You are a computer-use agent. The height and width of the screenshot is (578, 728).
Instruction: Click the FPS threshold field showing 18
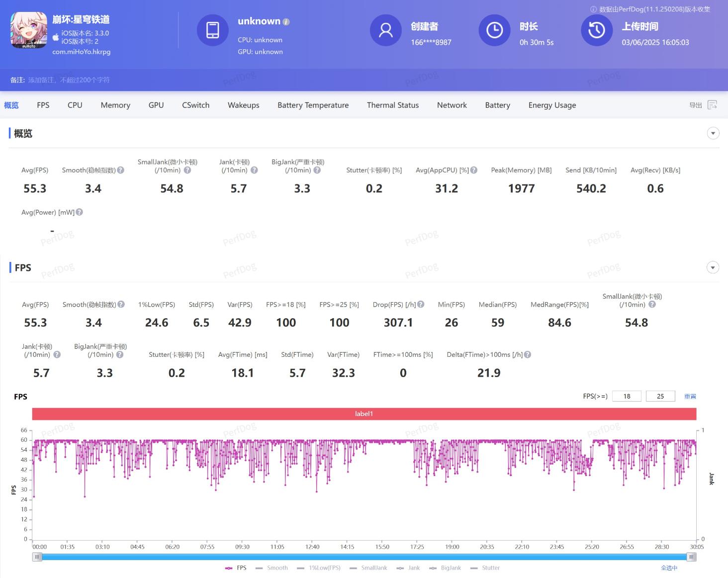627,396
